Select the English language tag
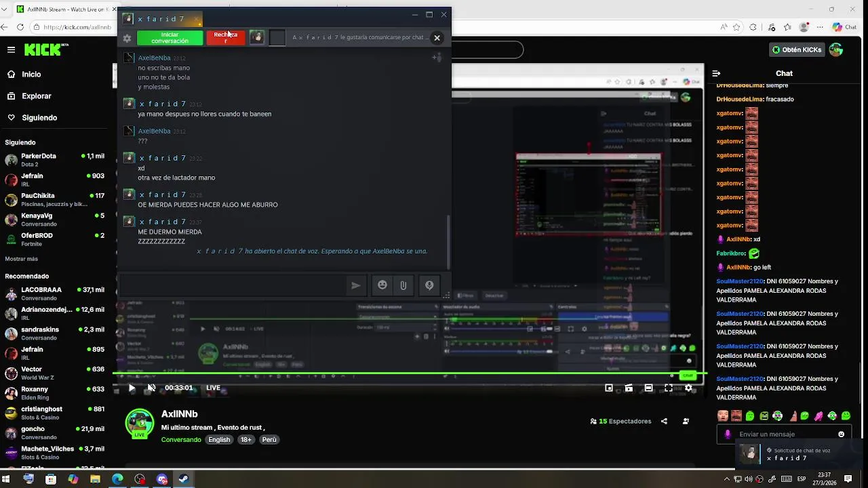Viewport: 868px width, 488px height. (x=219, y=440)
